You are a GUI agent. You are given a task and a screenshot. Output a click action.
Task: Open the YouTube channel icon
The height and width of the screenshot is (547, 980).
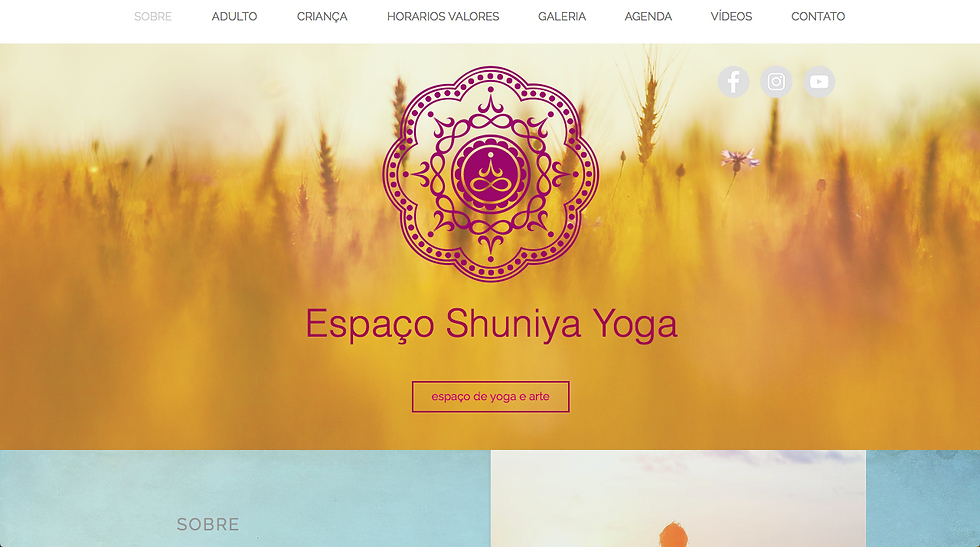(x=819, y=82)
